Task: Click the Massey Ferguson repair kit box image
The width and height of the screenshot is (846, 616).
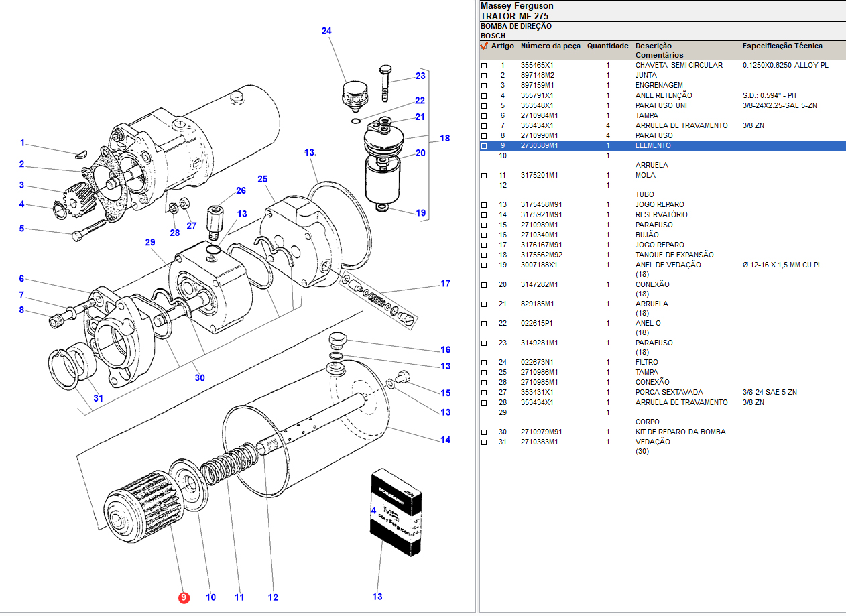Action: [x=396, y=513]
